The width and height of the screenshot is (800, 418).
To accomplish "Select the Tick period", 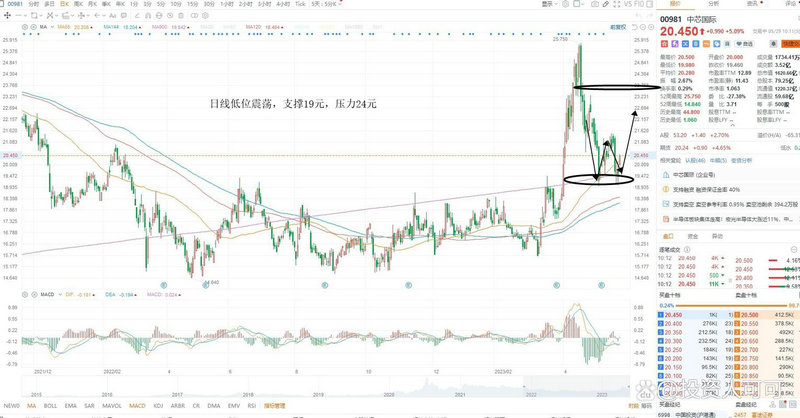I will pos(300,4).
